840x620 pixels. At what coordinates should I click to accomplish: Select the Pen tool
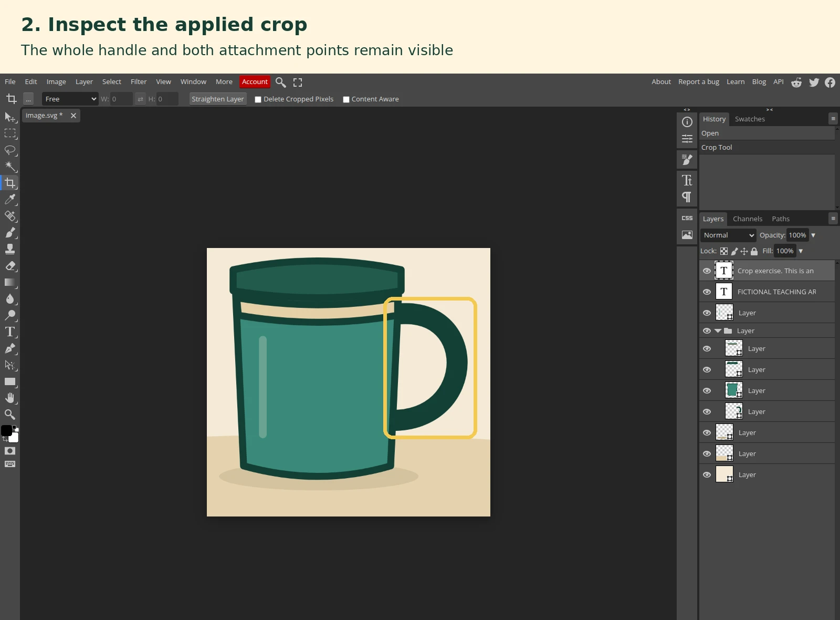click(10, 349)
